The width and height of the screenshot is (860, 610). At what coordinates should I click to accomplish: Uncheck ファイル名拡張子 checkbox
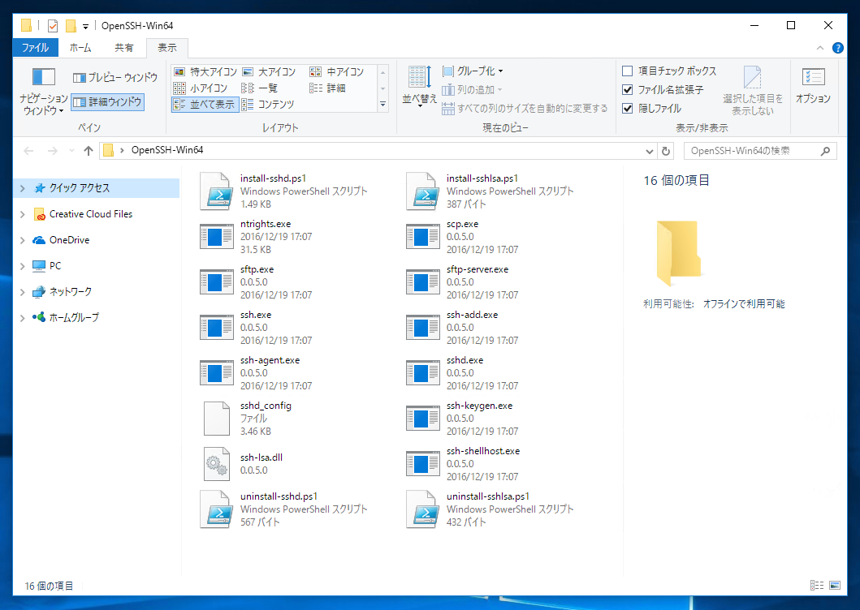coord(627,89)
